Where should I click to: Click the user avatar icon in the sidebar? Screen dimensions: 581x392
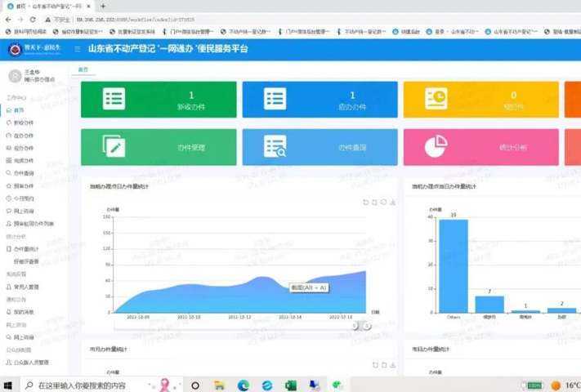(15, 76)
